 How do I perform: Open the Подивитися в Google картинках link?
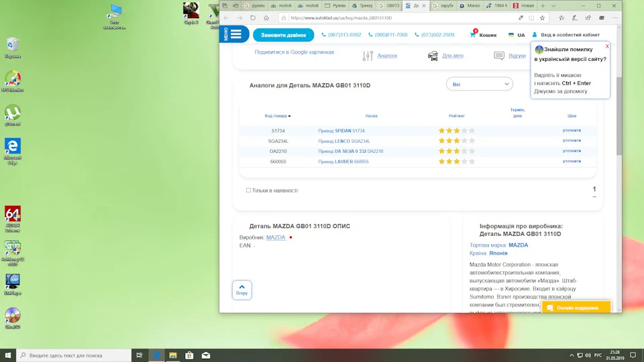(294, 52)
